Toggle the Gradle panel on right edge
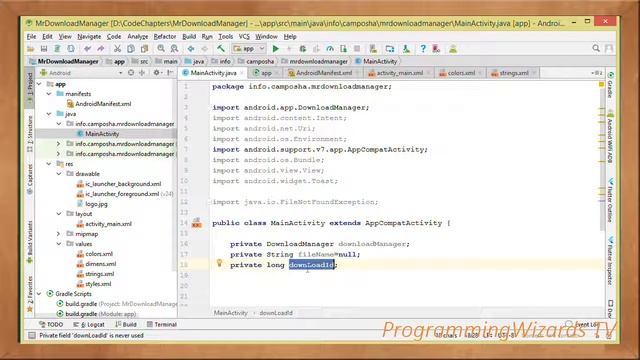This screenshot has width=640, height=360. pyautogui.click(x=610, y=85)
